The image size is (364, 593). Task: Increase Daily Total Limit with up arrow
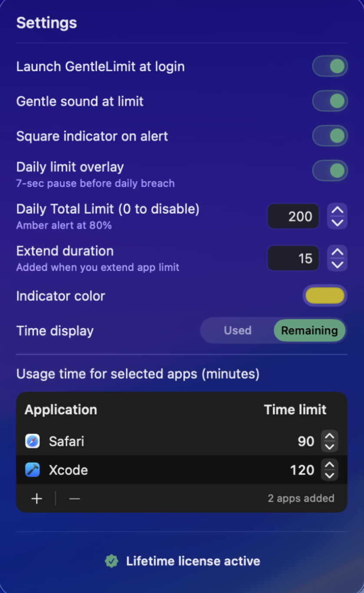tap(338, 211)
